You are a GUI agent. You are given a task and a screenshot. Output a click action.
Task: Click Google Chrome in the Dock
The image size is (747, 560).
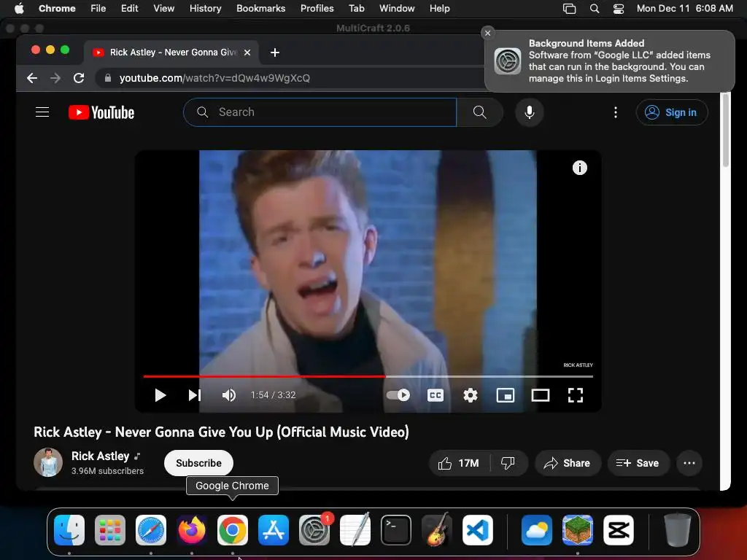233,529
